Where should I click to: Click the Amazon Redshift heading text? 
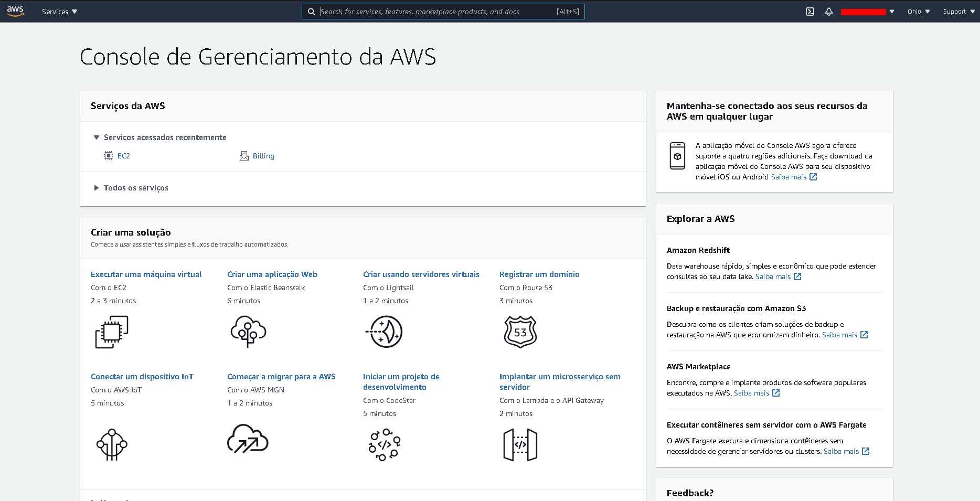coord(698,250)
